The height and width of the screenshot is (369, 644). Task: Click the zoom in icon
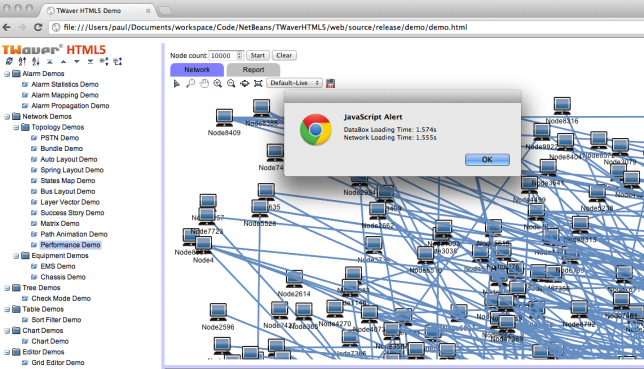pos(218,83)
